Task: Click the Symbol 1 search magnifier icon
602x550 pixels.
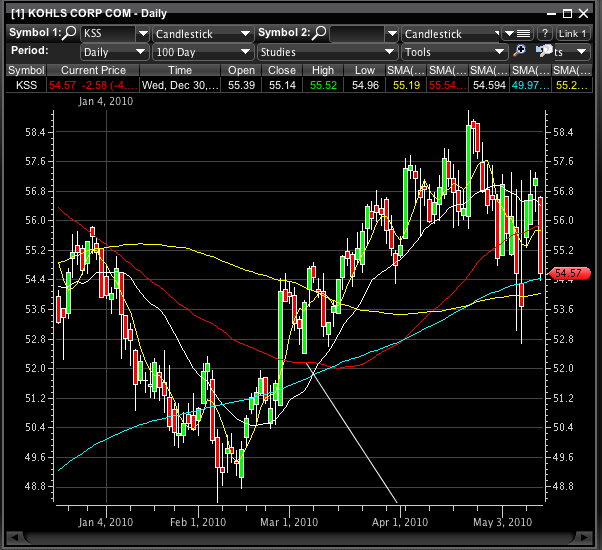Action: (70, 33)
